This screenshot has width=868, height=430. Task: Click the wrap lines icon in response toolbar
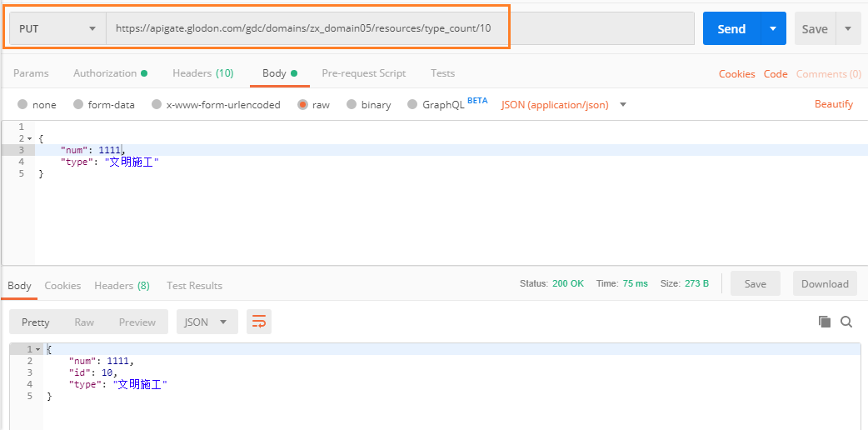coord(258,322)
